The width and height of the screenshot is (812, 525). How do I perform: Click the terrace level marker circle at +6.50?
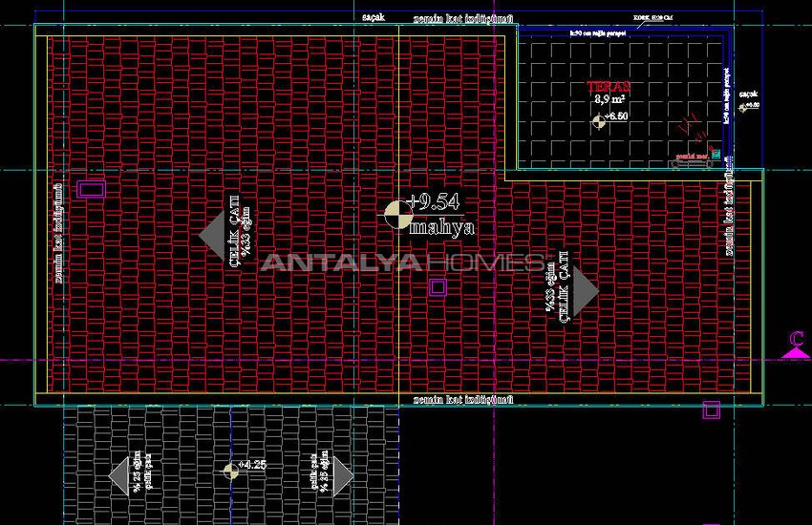coord(599,121)
